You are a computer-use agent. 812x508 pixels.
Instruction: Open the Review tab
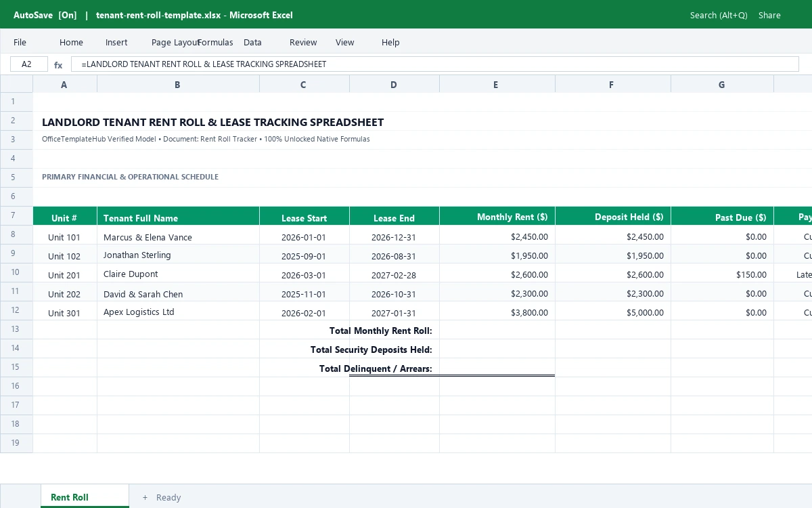(303, 42)
